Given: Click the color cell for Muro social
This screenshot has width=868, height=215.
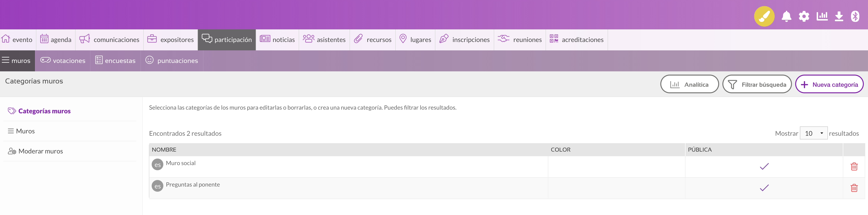Looking at the screenshot, I should pyautogui.click(x=616, y=166).
